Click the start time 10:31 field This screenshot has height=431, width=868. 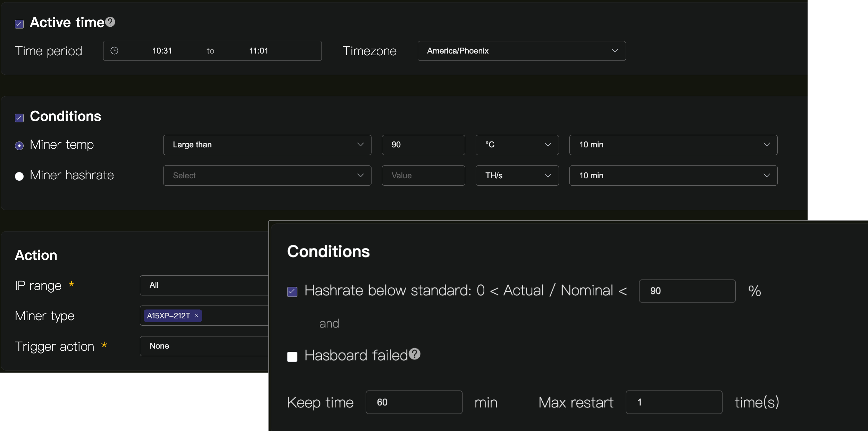(162, 51)
